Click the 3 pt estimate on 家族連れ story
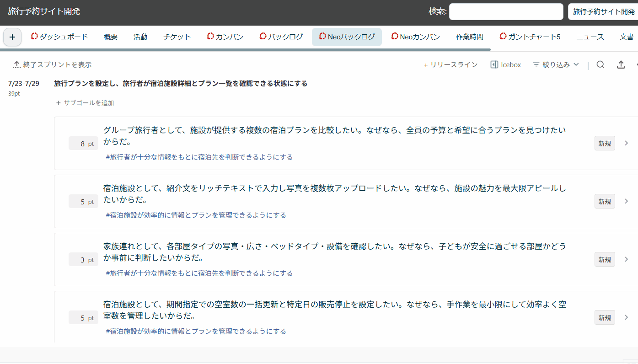This screenshot has width=638, height=364. [83, 260]
